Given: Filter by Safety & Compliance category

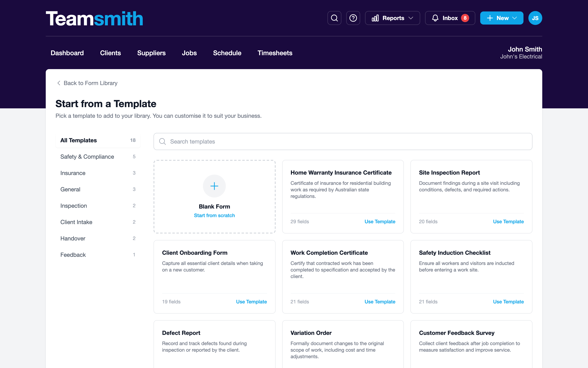Looking at the screenshot, I should click(98, 156).
